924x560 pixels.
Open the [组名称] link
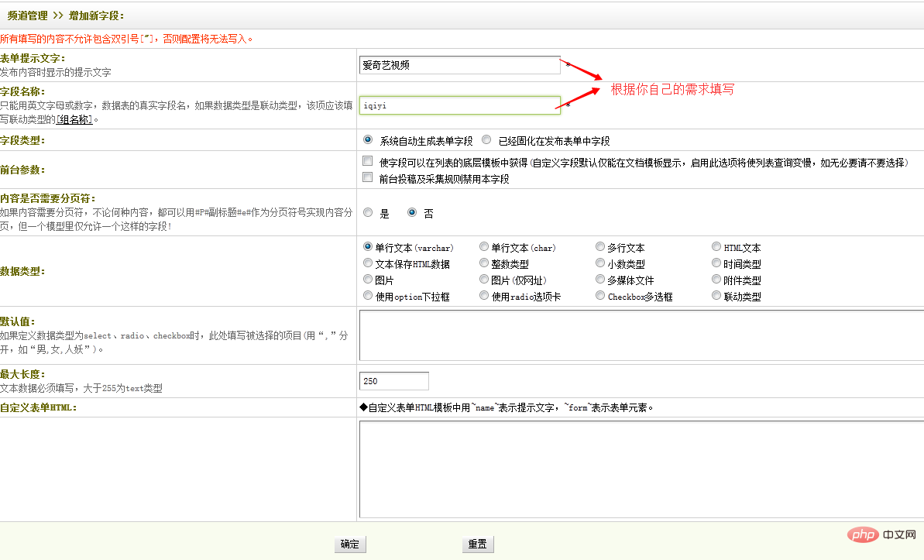[75, 119]
